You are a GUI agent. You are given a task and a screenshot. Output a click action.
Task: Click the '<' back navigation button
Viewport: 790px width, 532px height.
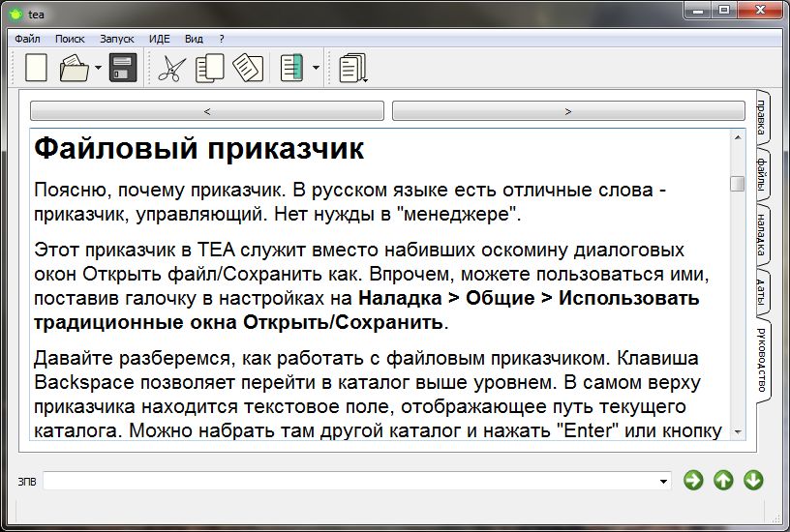pyautogui.click(x=207, y=111)
